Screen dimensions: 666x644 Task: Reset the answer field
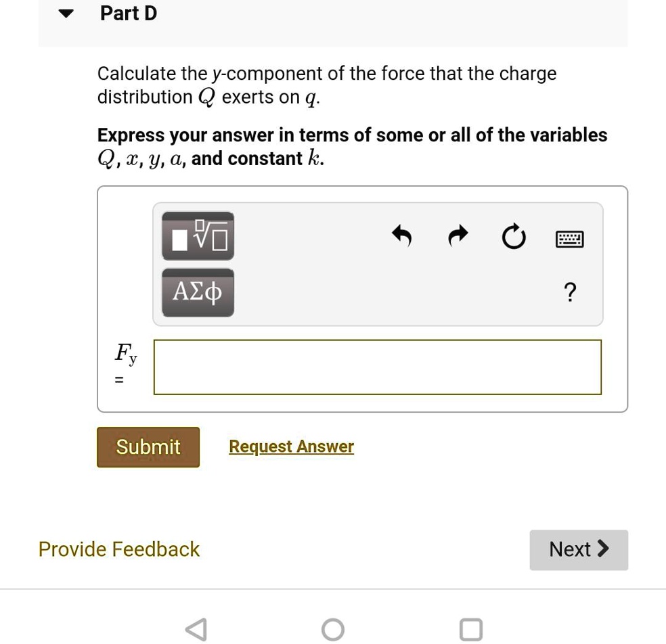513,237
